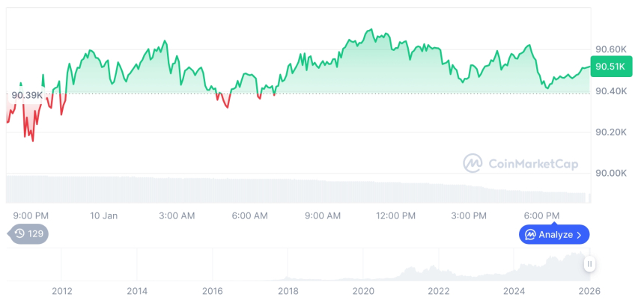Click the 12:00 PM time axis label
Image resolution: width=644 pixels, height=300 pixels.
pos(395,215)
